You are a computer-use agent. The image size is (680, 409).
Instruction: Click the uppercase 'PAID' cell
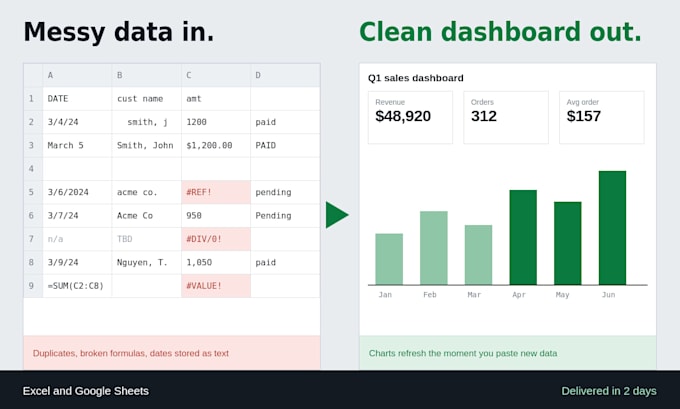point(285,145)
